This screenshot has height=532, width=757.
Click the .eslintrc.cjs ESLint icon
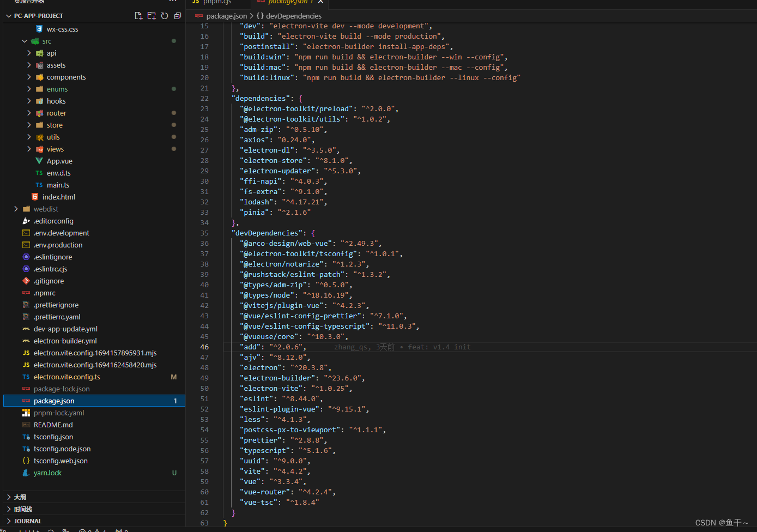pyautogui.click(x=26, y=269)
